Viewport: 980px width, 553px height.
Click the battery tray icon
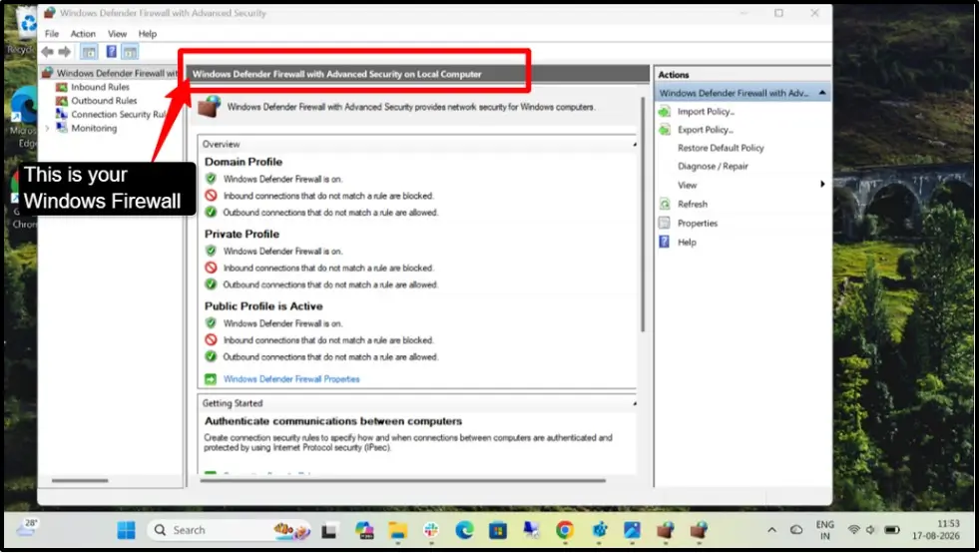pyautogui.click(x=892, y=530)
